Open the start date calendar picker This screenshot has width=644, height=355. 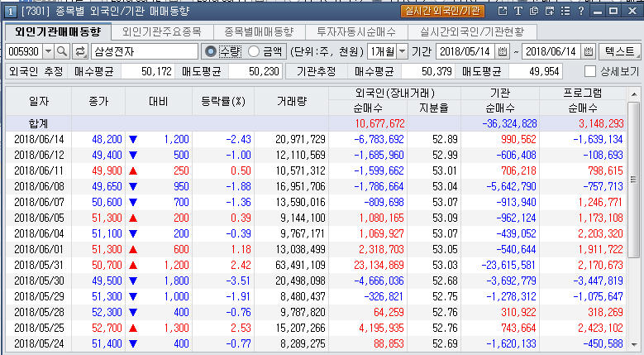[x=502, y=51]
